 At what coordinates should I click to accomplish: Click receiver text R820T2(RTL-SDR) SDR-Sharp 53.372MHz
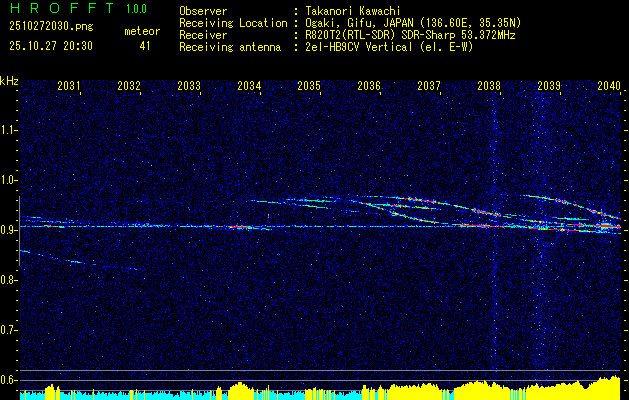pos(410,35)
